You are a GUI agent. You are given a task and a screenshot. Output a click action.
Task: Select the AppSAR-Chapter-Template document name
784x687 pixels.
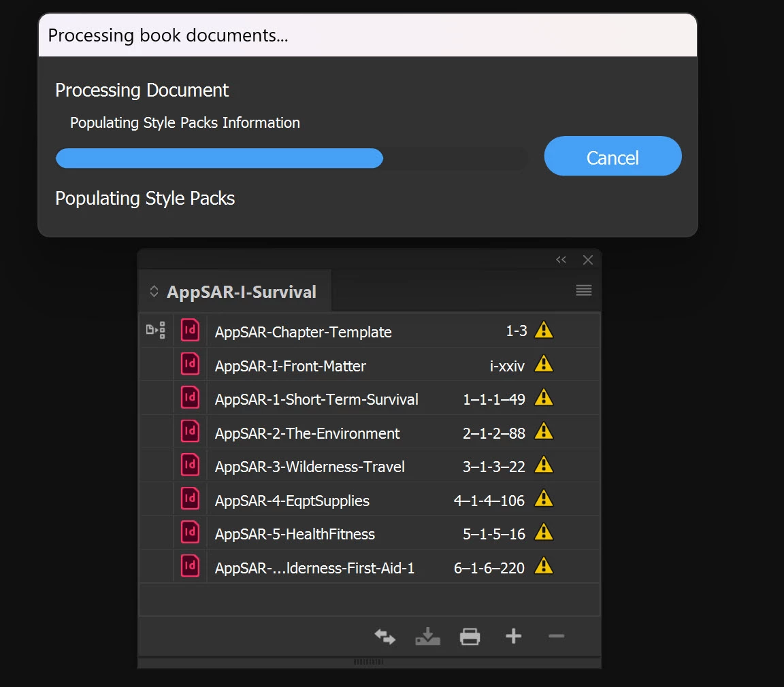click(x=303, y=332)
